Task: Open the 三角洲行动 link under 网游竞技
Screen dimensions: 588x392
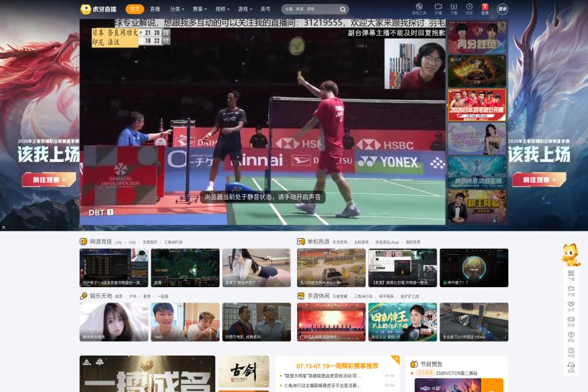Action: pos(173,242)
